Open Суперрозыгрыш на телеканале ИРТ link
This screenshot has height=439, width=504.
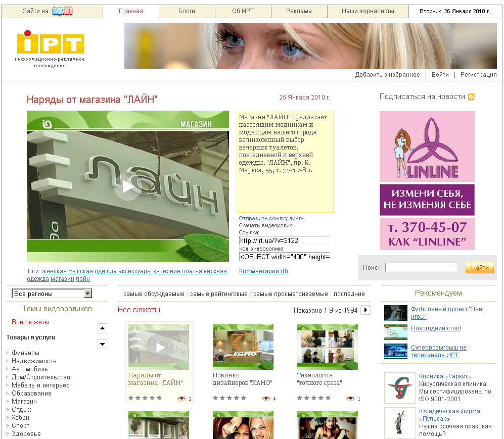(438, 351)
